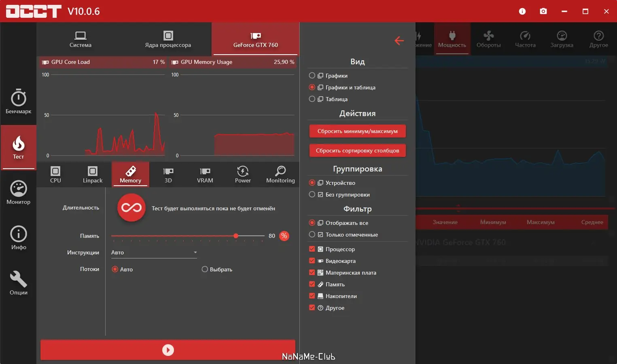
Task: Select the VRAM test
Action: click(205, 175)
